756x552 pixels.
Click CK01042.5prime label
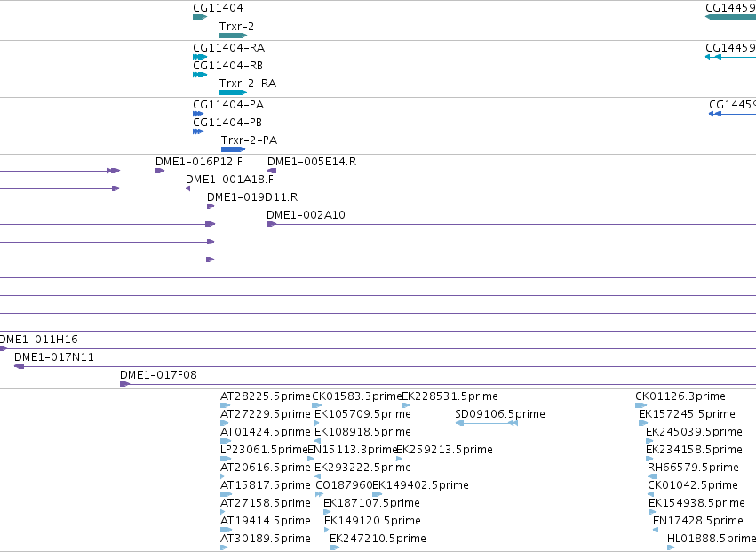[693, 486]
